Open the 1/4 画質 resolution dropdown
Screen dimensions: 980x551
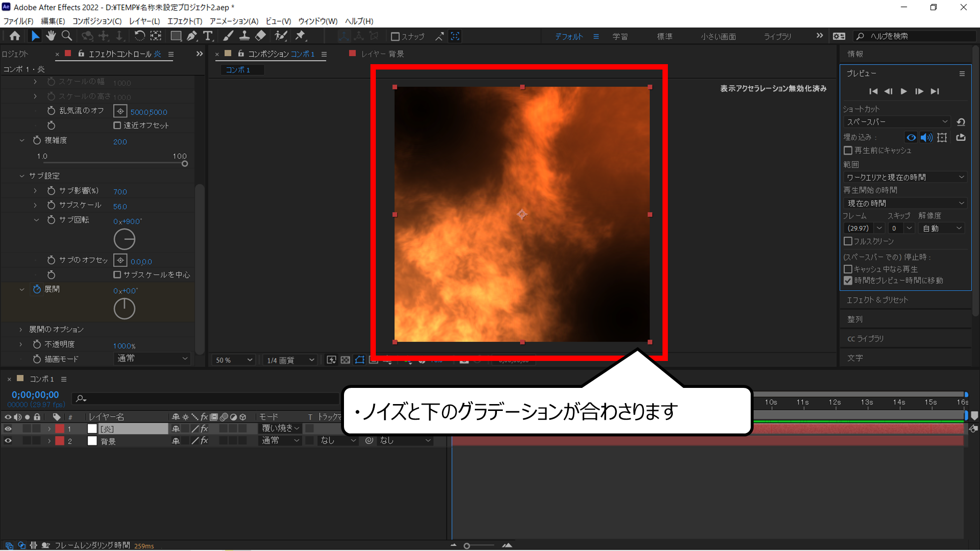(290, 360)
